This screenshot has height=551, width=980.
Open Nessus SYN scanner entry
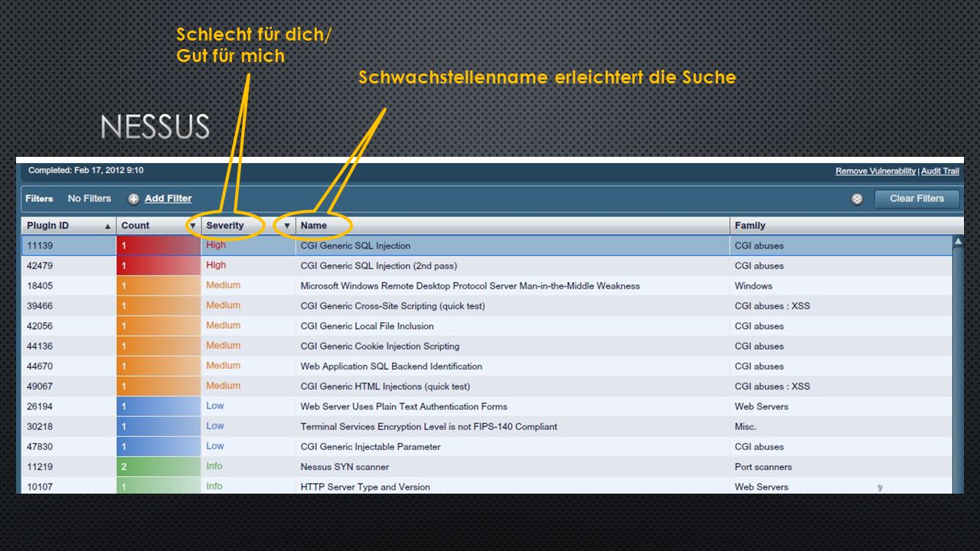click(x=345, y=467)
